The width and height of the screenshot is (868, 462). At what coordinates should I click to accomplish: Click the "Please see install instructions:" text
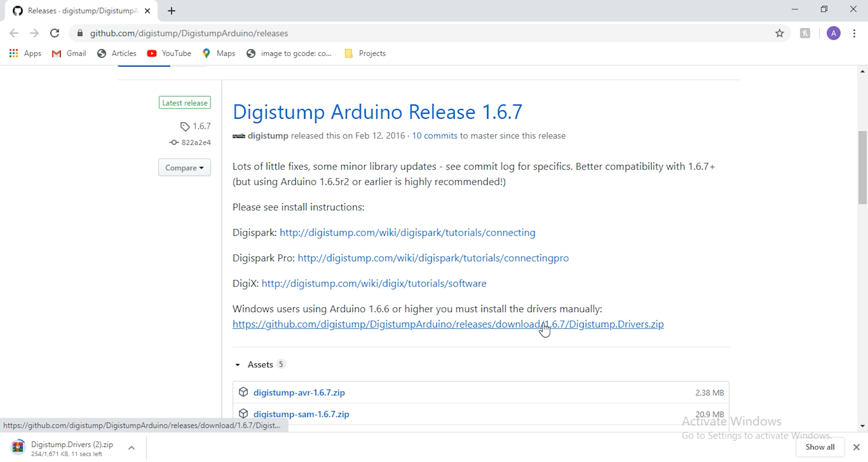[x=298, y=207]
